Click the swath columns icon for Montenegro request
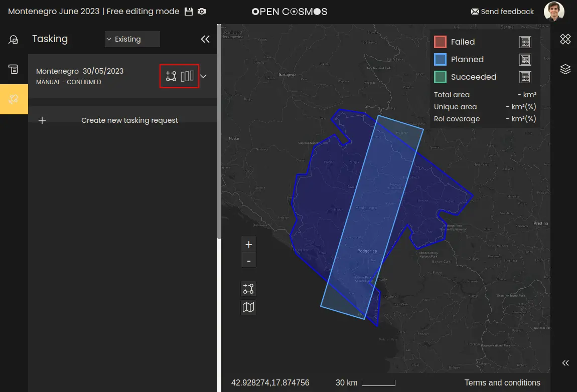 point(187,76)
